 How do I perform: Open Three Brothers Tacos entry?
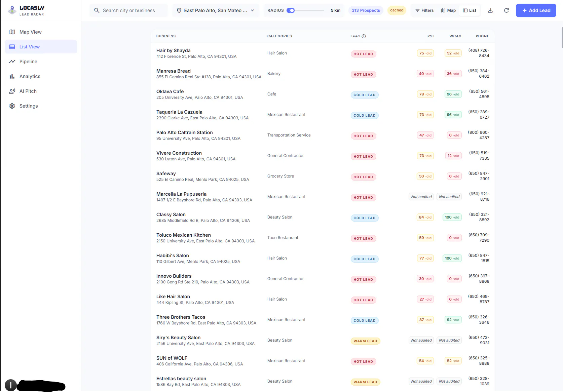323,320
